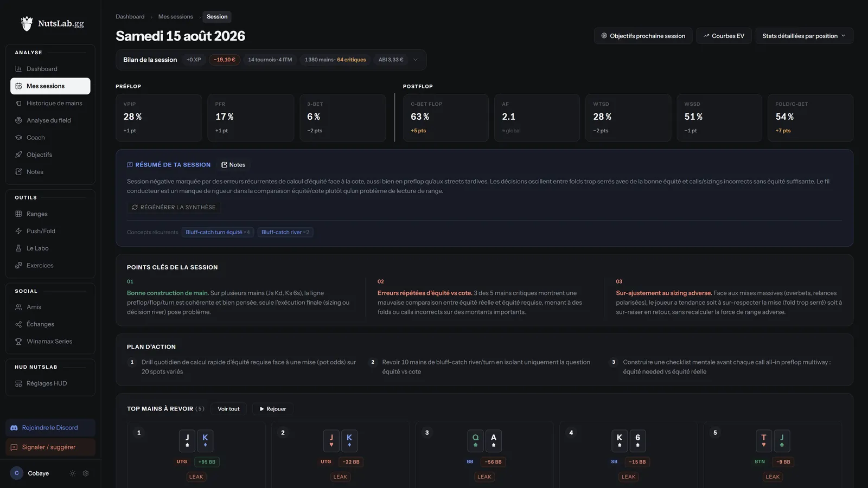Screen dimensions: 868x488
Task: Open the Coach section icon
Action: pyautogui.click(x=18, y=138)
